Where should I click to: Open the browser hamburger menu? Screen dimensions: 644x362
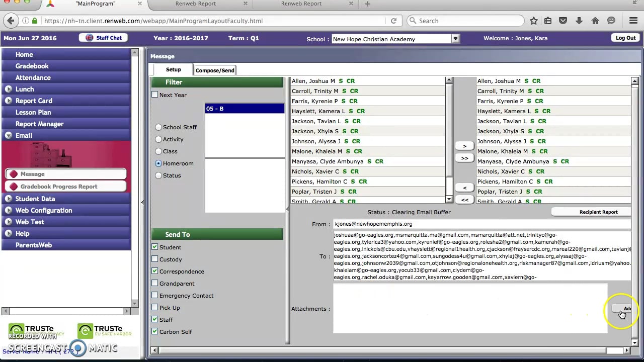[633, 21]
